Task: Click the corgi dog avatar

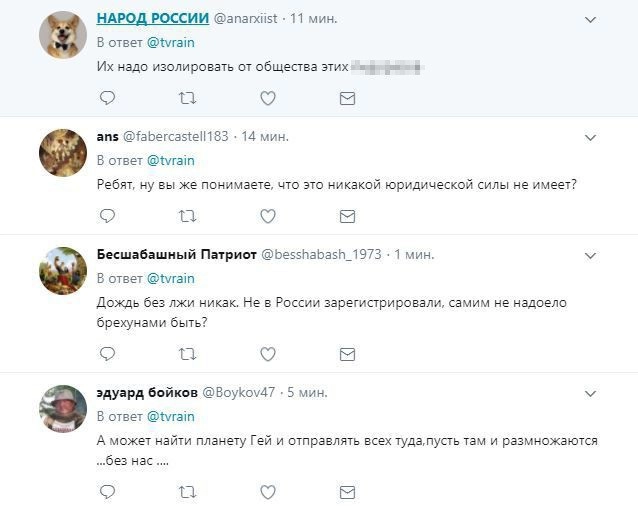Action: click(x=62, y=35)
